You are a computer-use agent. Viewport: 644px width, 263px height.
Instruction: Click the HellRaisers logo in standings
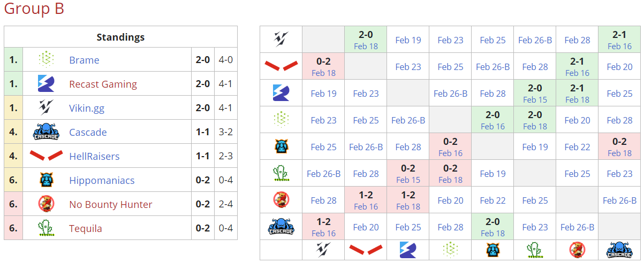tap(46, 156)
